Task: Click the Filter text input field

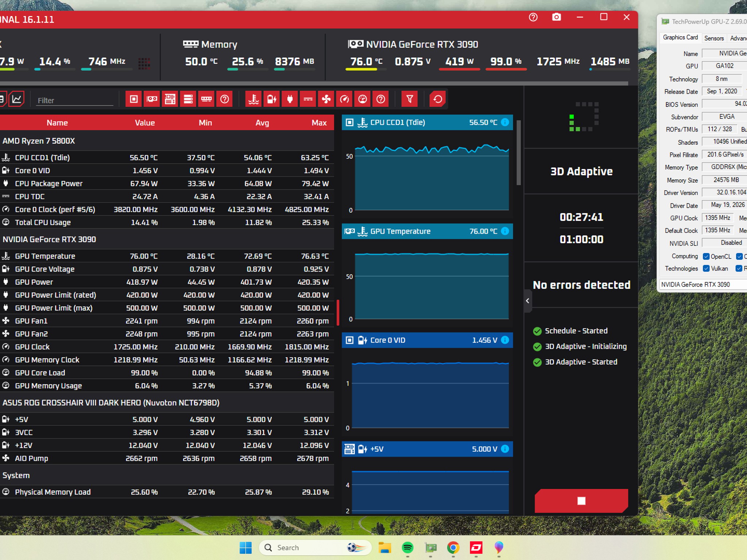Action: pos(75,100)
